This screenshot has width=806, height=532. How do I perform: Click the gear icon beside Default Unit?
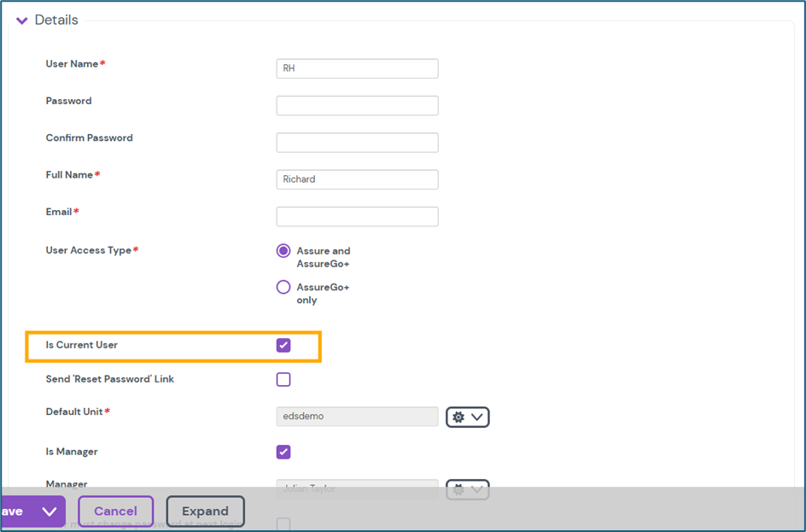point(458,417)
